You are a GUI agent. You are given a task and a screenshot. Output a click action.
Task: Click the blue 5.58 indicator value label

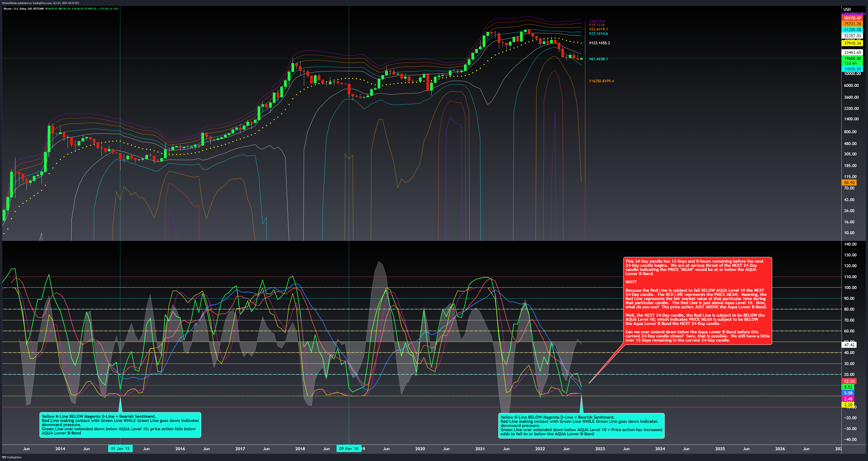(x=848, y=393)
